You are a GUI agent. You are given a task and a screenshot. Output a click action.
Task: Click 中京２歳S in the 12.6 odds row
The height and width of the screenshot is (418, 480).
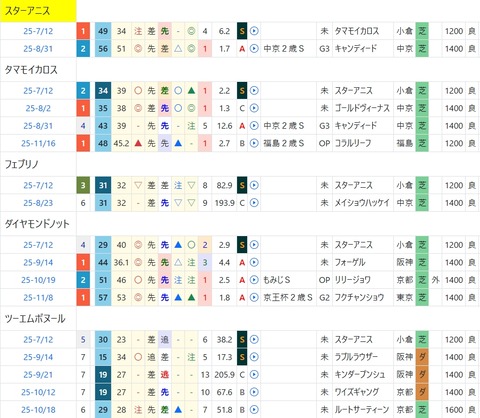point(284,126)
